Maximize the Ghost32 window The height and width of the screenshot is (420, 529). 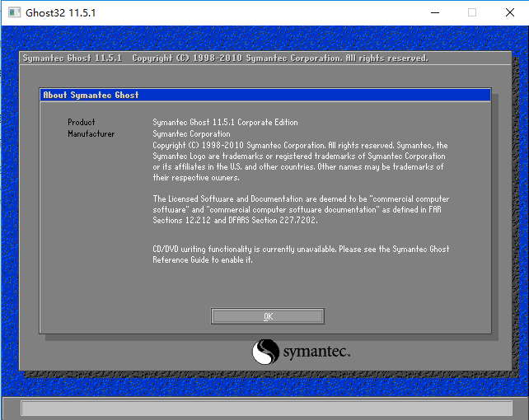click(x=472, y=12)
